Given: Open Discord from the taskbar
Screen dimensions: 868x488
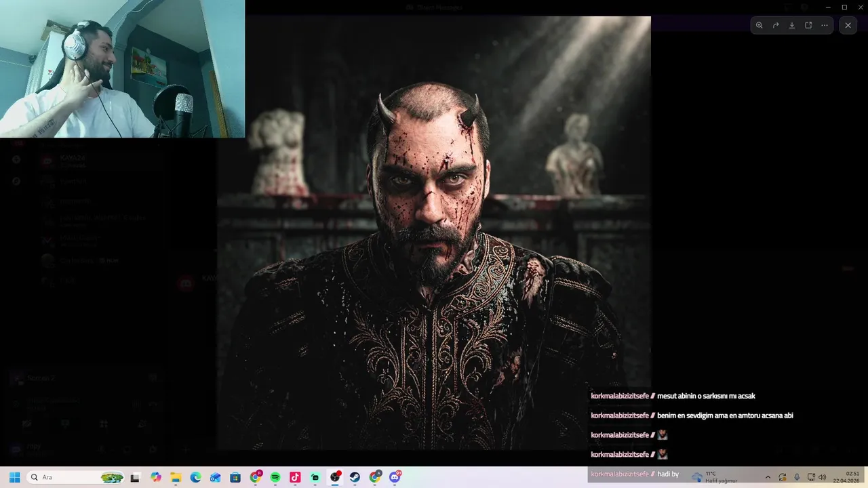Looking at the screenshot, I should 395,477.
